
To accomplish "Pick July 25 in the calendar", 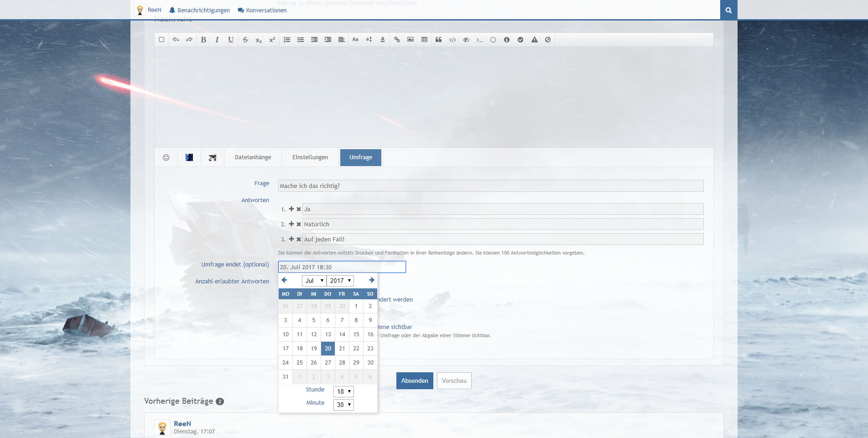I will pos(300,363).
